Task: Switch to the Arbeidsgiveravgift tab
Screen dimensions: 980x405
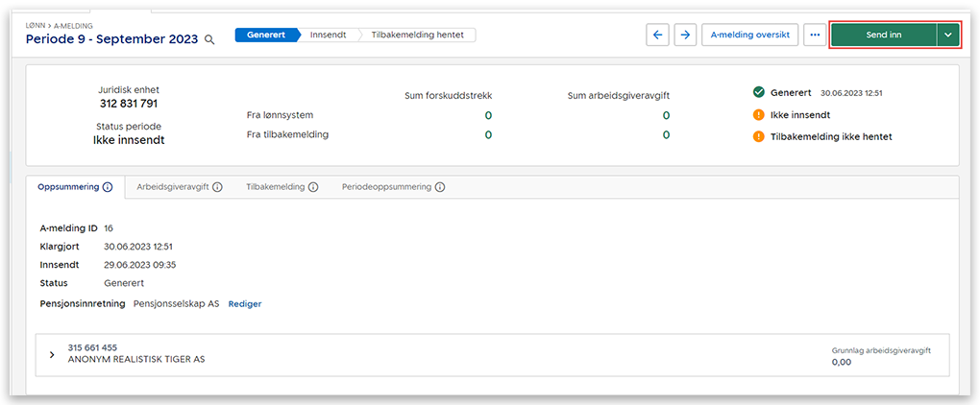Action: pos(173,187)
